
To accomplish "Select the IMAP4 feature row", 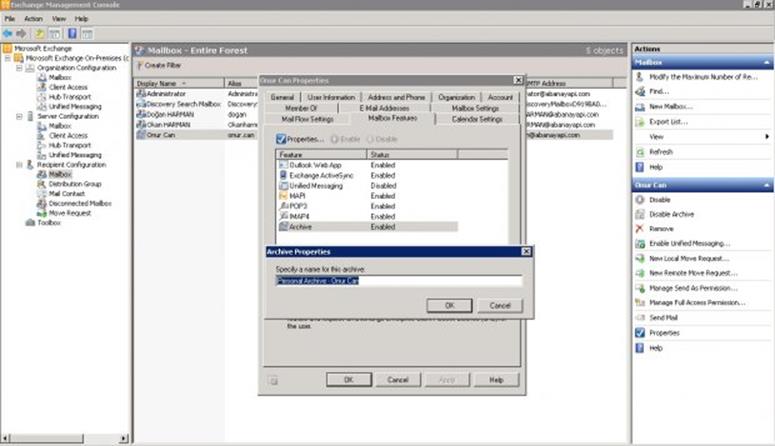I will [x=367, y=217].
